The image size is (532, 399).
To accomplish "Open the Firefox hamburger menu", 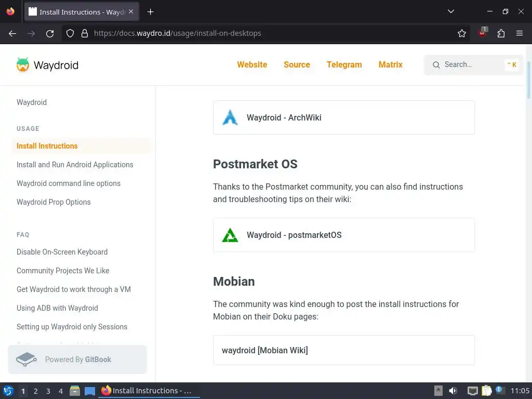I will click(519, 33).
